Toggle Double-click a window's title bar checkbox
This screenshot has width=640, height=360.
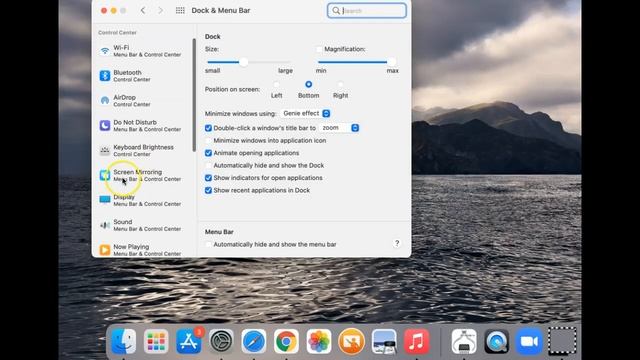pyautogui.click(x=208, y=128)
